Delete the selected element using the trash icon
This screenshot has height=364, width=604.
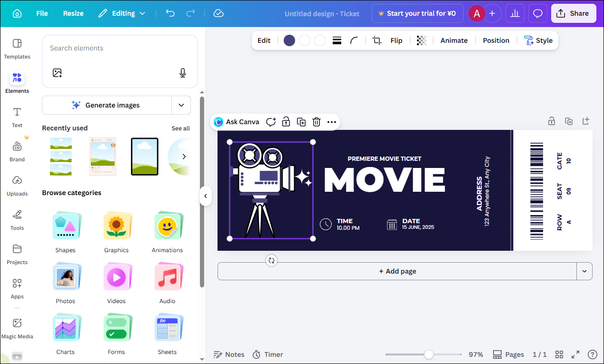coord(317,122)
